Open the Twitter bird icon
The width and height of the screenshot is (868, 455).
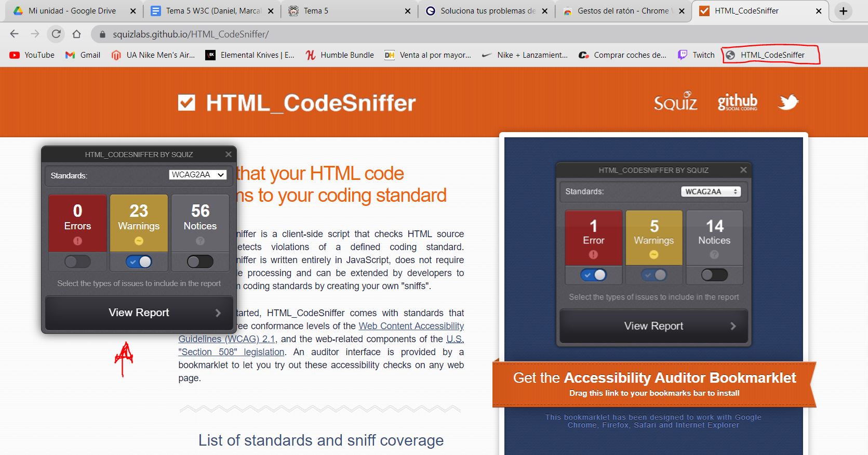pyautogui.click(x=788, y=102)
